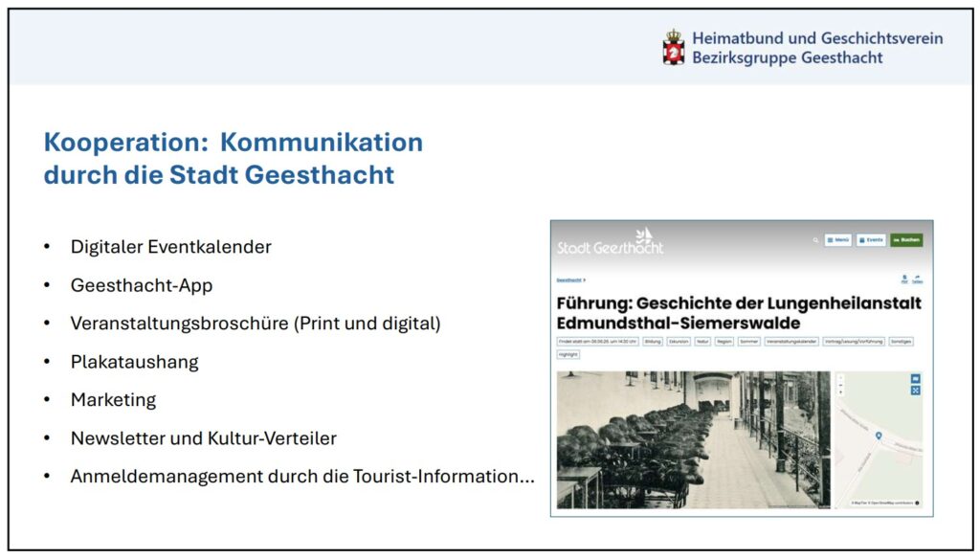Reset map orientation with compass control
This screenshot has height=559, width=980.
[840, 392]
